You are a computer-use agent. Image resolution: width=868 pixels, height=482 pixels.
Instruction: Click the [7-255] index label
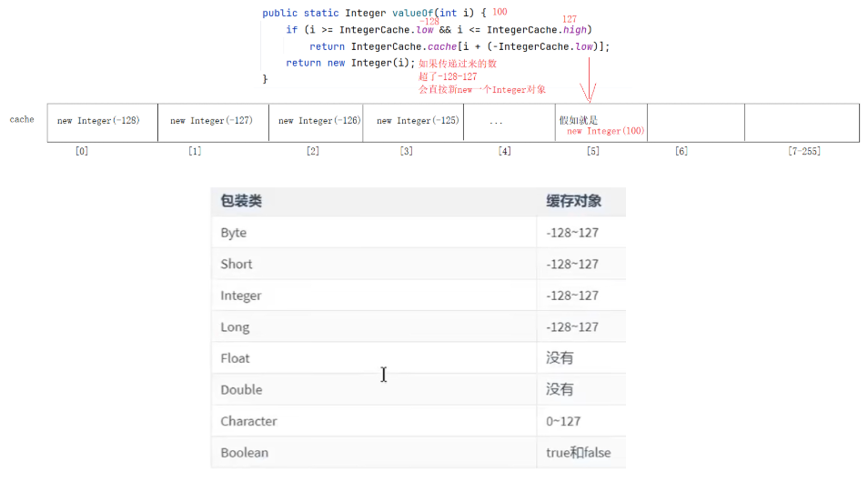(x=804, y=151)
